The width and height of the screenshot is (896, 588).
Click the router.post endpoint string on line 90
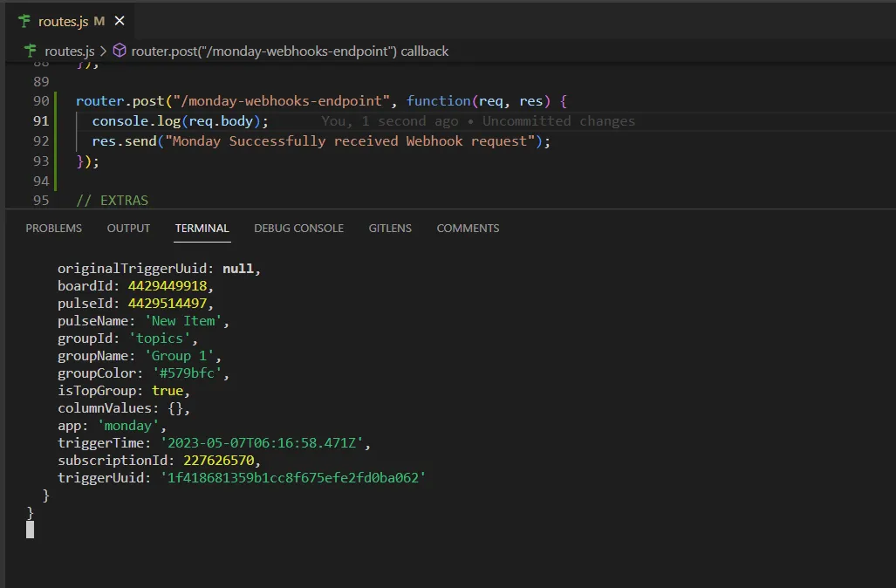(283, 101)
